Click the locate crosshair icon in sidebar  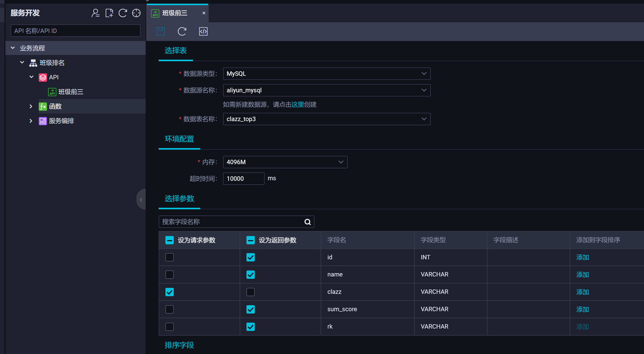[136, 13]
